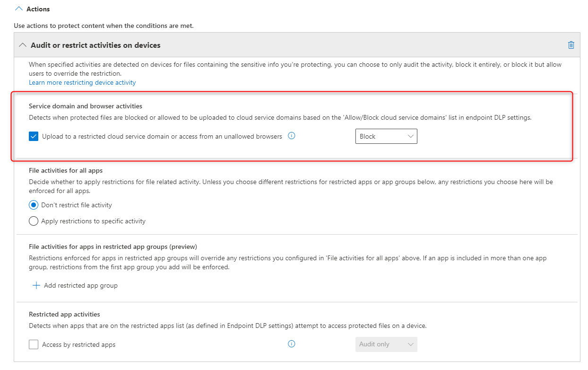Click Add restricted app group text
The height and width of the screenshot is (370, 588).
80,285
